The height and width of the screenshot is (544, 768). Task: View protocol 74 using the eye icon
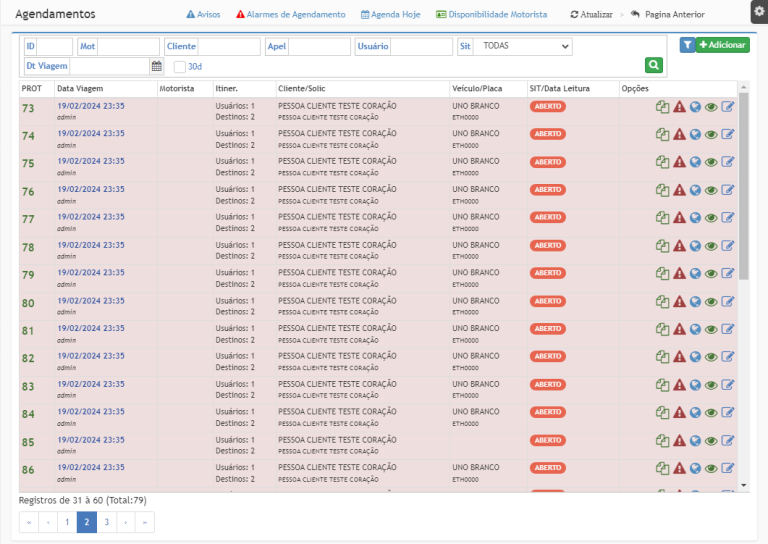(711, 135)
